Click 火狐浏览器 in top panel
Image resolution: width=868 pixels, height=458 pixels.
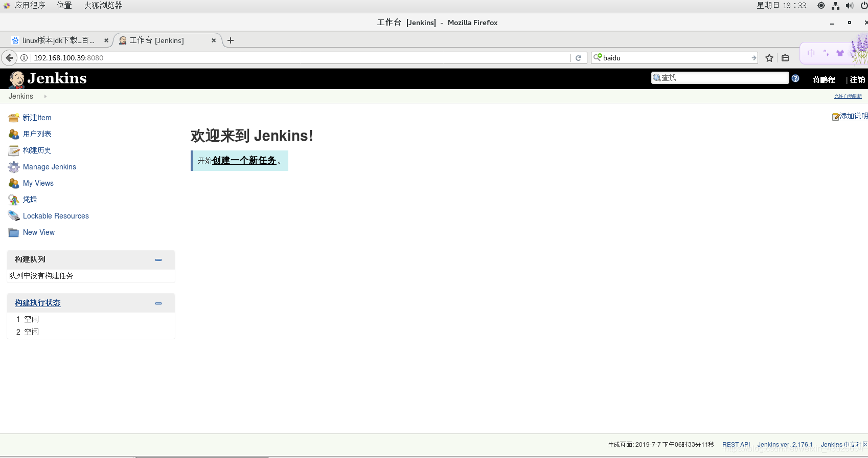103,6
